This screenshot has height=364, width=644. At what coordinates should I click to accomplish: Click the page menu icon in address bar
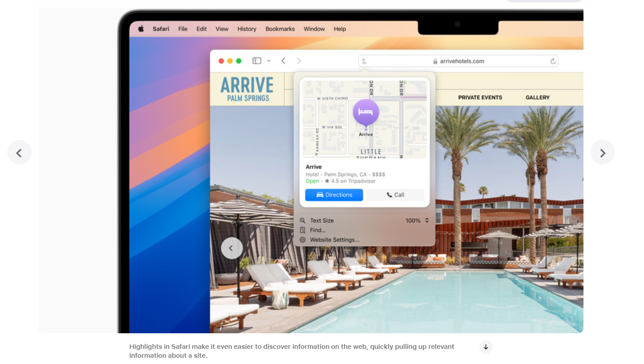coord(364,61)
